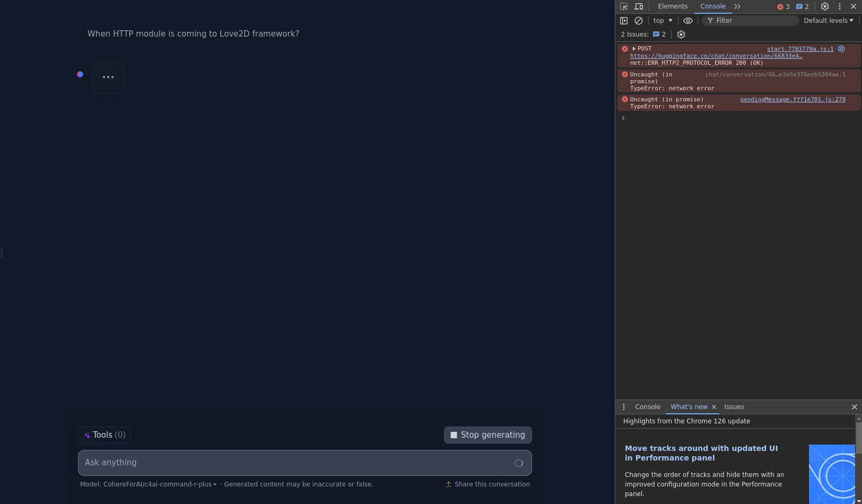
Task: Open the Default levels dropdown
Action: click(828, 21)
